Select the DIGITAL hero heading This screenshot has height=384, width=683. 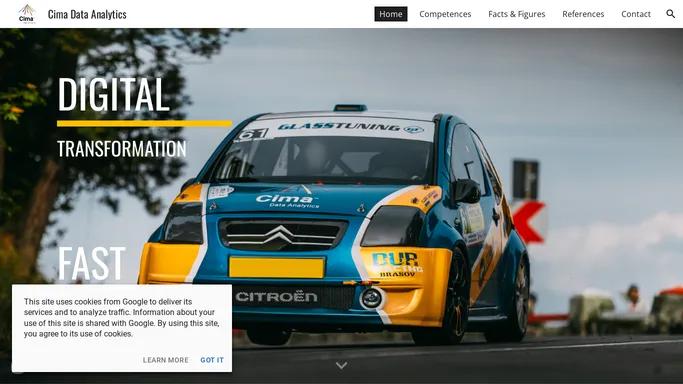click(113, 94)
